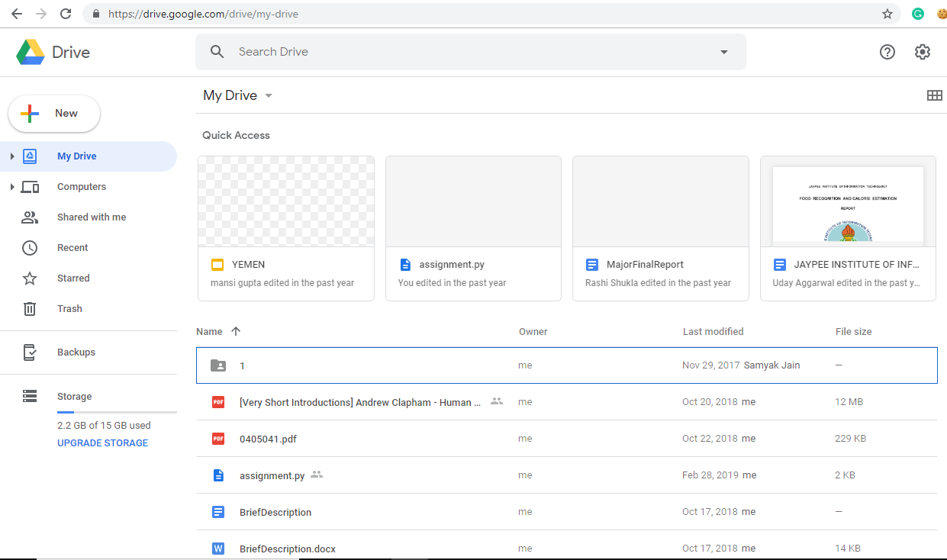Open the Help question mark icon
Image resolution: width=947 pixels, height=560 pixels.
pos(887,52)
